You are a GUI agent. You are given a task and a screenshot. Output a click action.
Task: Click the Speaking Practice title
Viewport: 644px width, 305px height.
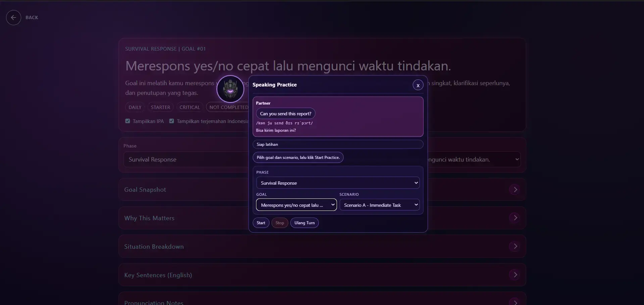(x=275, y=85)
